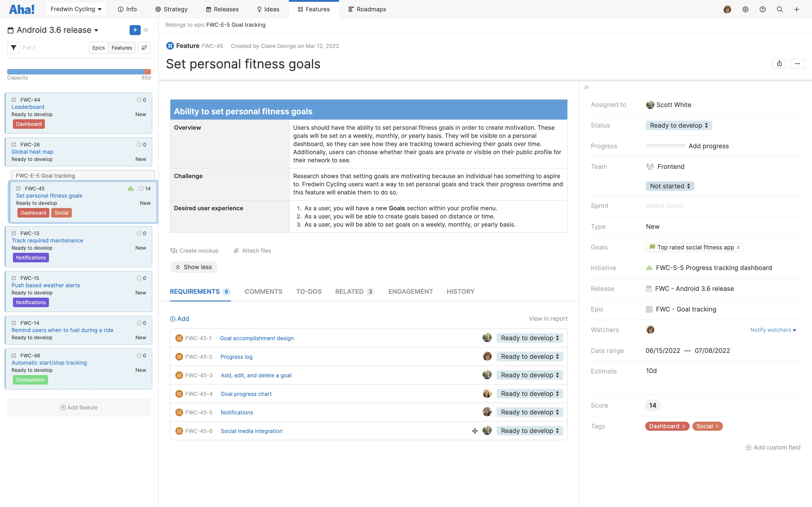The image size is (812, 507).
Task: Click the blue plus add button
Action: point(135,30)
